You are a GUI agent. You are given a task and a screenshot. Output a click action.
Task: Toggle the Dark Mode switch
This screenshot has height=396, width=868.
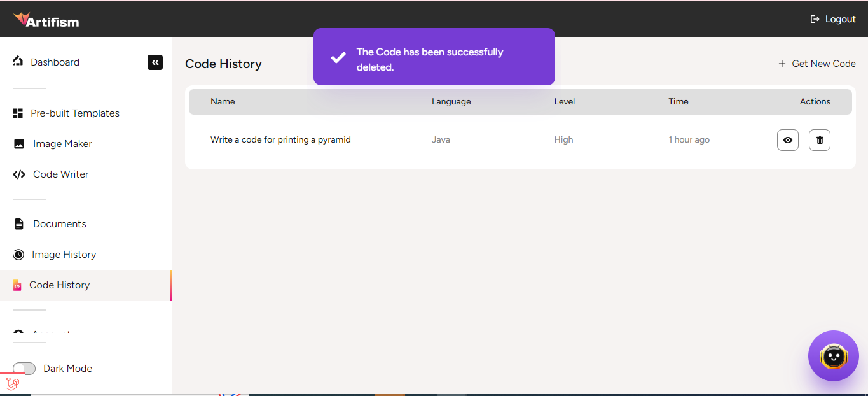click(24, 369)
